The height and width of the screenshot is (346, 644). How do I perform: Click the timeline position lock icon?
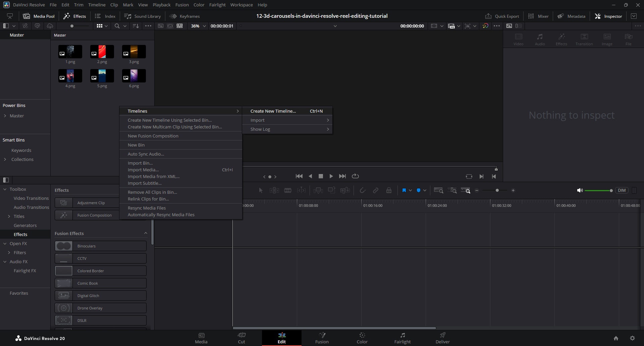point(389,190)
